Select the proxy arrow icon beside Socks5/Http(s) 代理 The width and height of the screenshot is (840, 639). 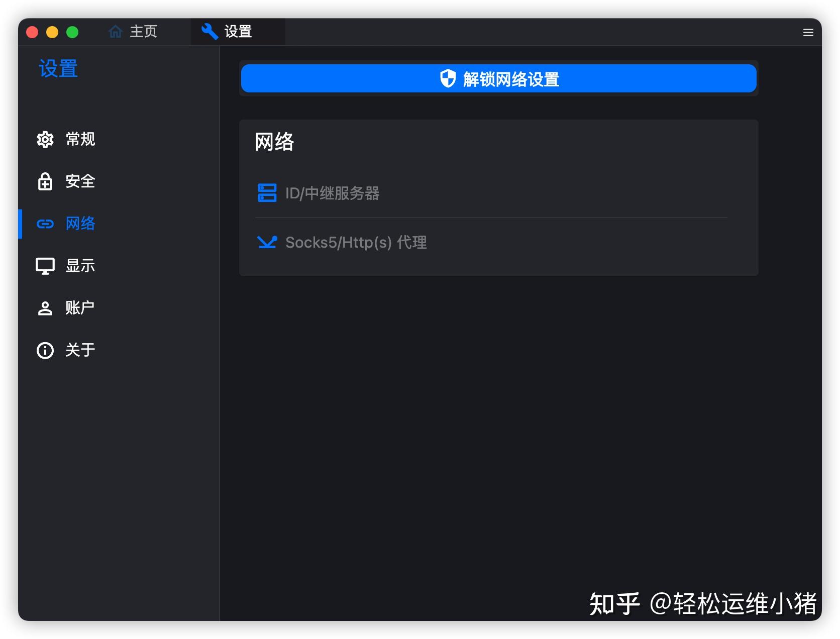tap(268, 242)
